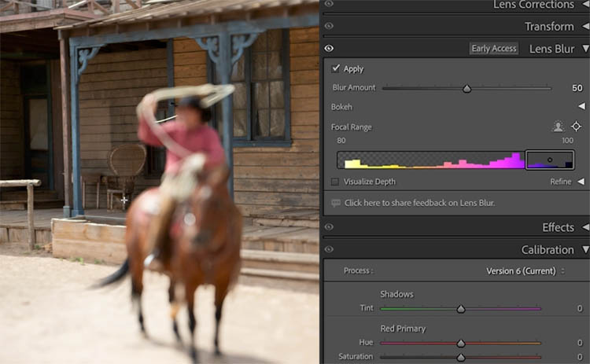Image resolution: width=590 pixels, height=364 pixels.
Task: Open the Process version dropdown
Action: pos(525,270)
